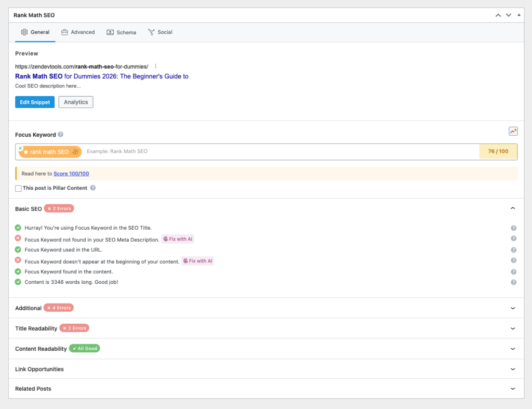Viewport: 532px width, 409px height.
Task: Open help for SEO Title keyword check
Action: 514,228
